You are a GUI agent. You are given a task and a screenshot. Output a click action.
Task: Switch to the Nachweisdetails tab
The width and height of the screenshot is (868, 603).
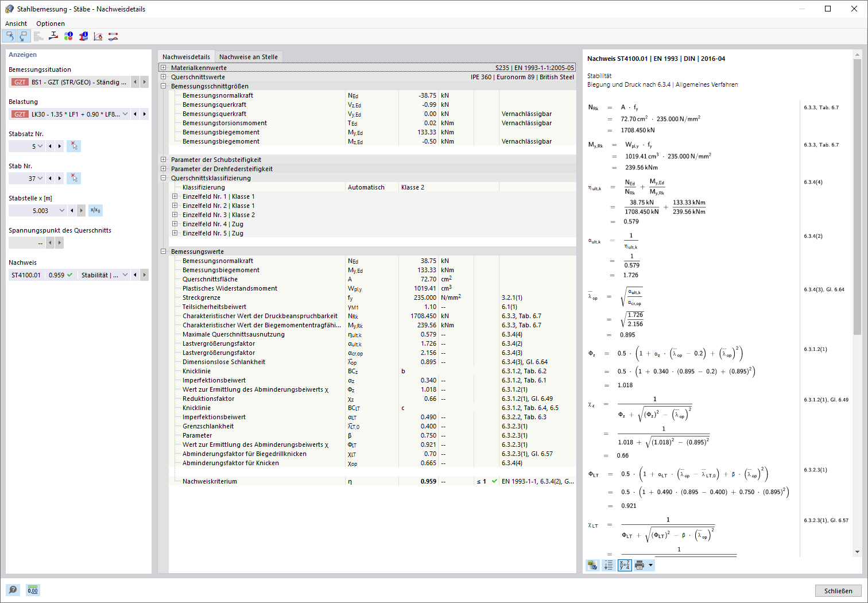(186, 57)
